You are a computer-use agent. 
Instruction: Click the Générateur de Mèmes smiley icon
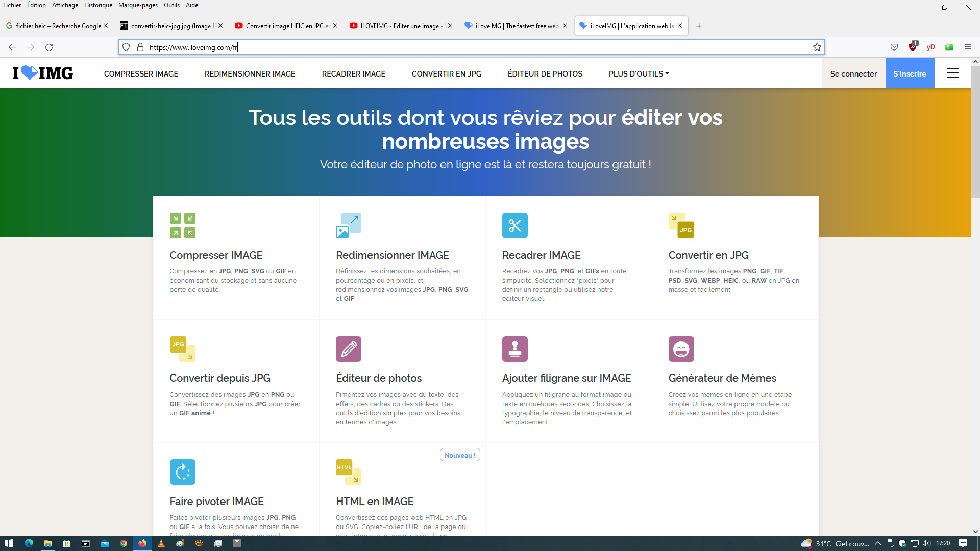coord(681,349)
